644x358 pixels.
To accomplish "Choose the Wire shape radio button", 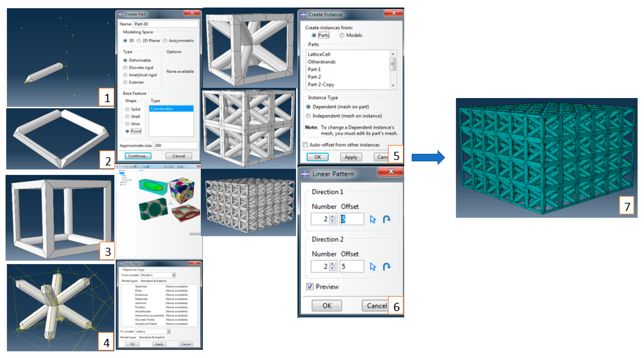I will (x=128, y=124).
